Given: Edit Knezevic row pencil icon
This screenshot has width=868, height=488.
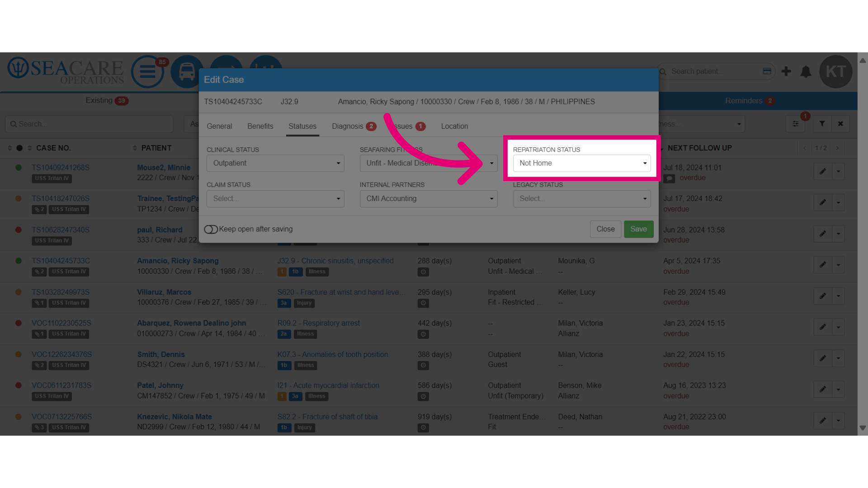Looking at the screenshot, I should (x=823, y=420).
